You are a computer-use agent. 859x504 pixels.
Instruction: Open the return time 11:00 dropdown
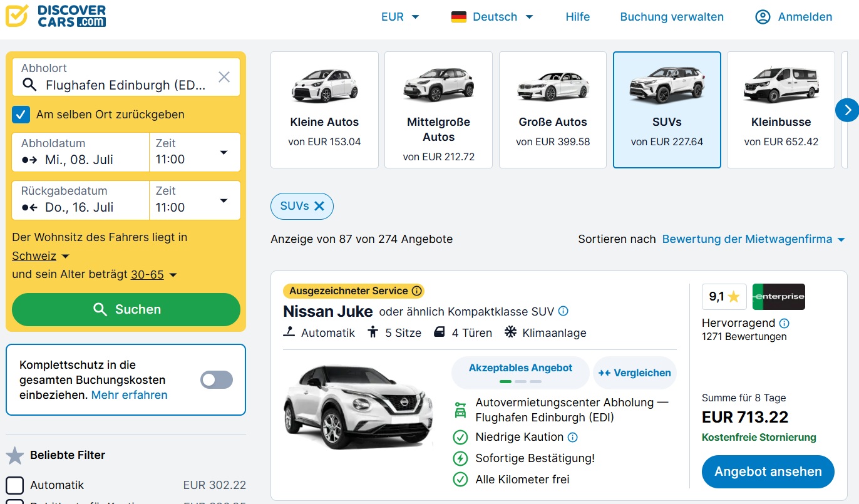195,200
